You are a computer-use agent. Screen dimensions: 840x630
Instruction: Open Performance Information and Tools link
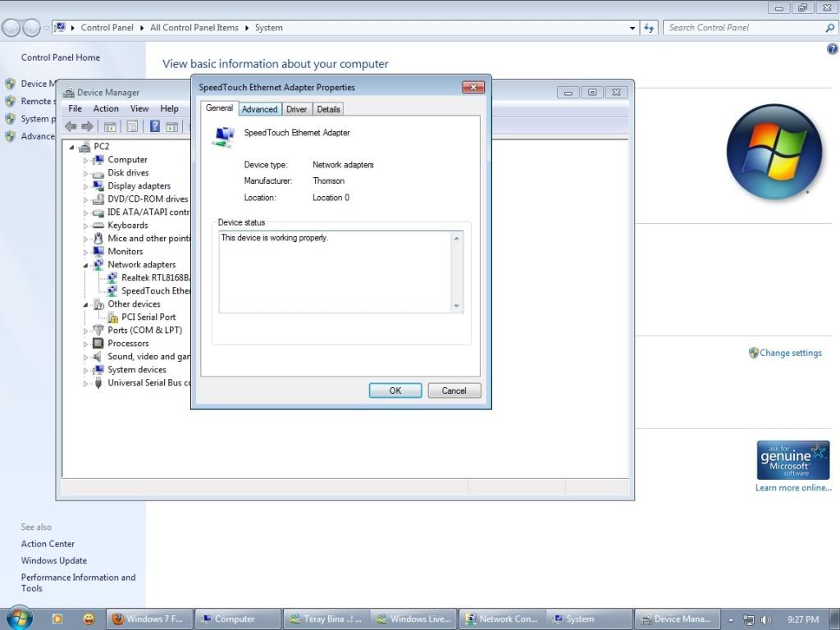pos(78,583)
